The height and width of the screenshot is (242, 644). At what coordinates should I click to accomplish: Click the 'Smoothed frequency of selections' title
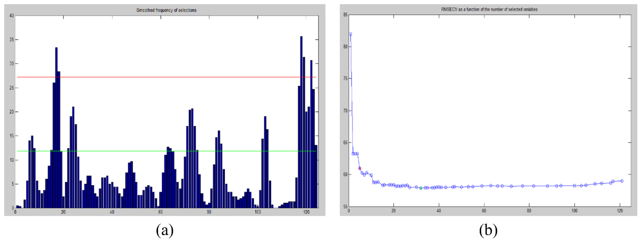pos(166,10)
